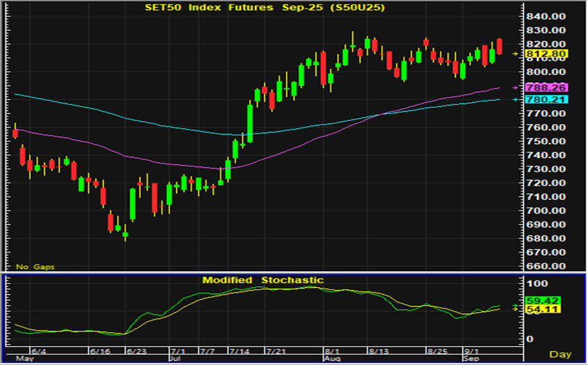Open the Modified Stochastic indicator title
This screenshot has width=588, height=365.
pyautogui.click(x=262, y=280)
